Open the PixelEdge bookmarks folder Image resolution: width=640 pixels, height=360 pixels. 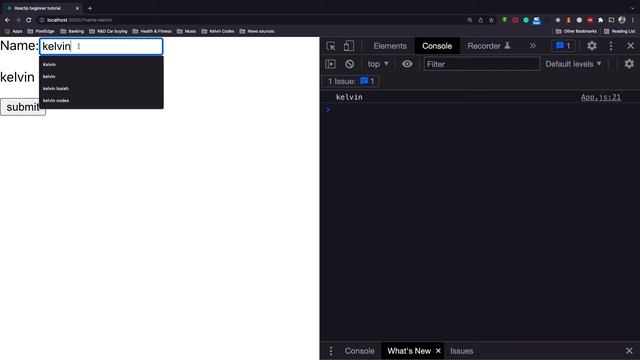pyautogui.click(x=41, y=31)
